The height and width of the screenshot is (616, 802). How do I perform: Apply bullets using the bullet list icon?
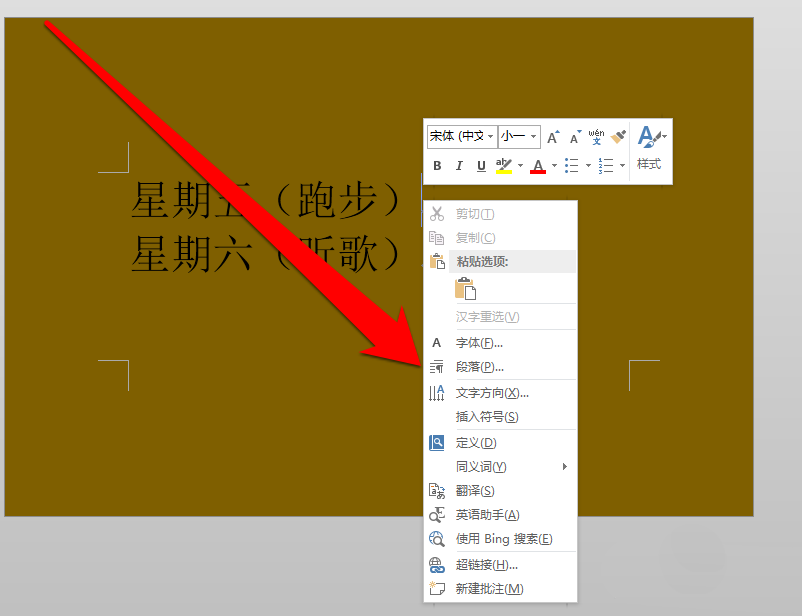(x=573, y=164)
